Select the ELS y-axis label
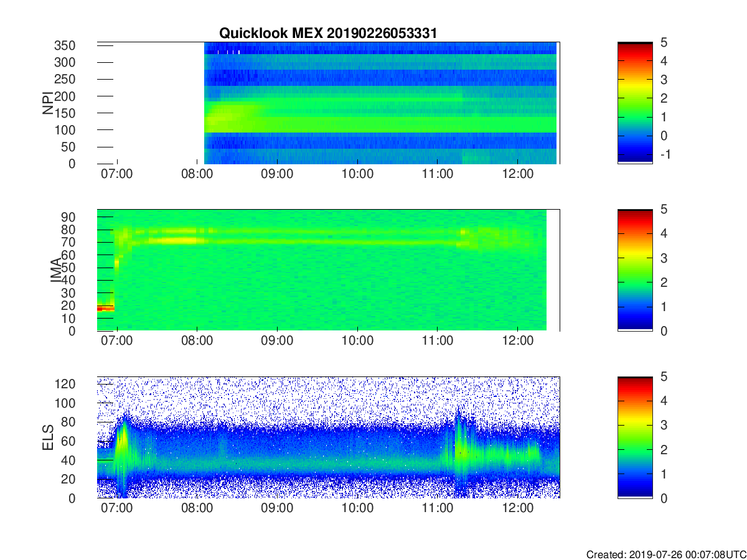 coord(50,437)
